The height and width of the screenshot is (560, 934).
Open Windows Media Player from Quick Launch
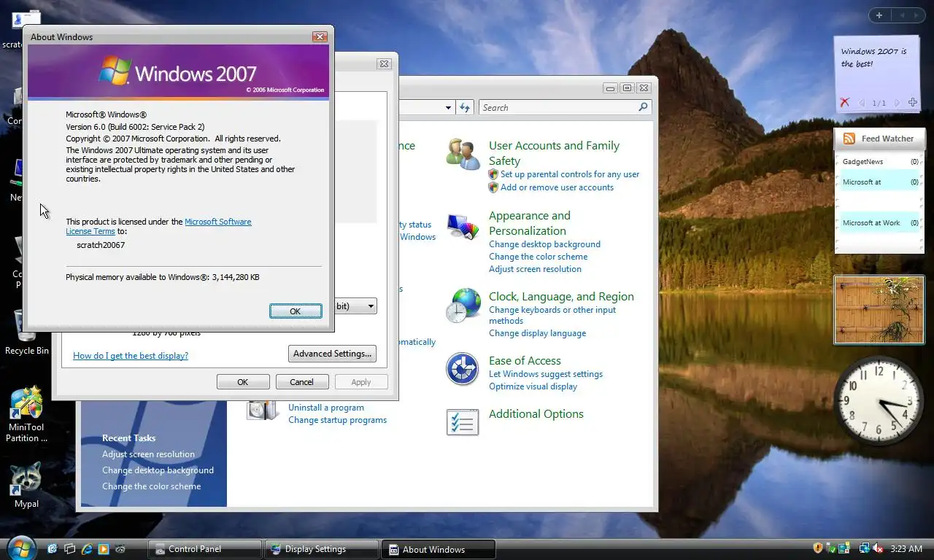click(104, 549)
